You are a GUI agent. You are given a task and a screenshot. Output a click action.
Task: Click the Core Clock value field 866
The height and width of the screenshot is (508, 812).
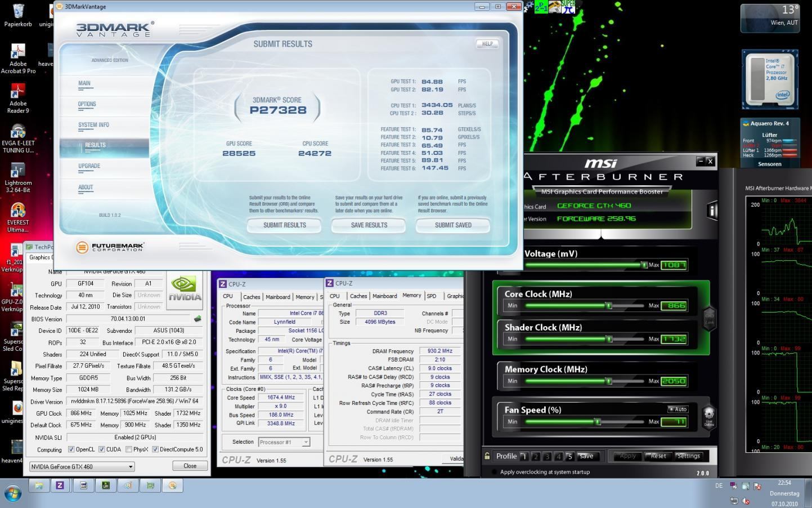(x=674, y=305)
